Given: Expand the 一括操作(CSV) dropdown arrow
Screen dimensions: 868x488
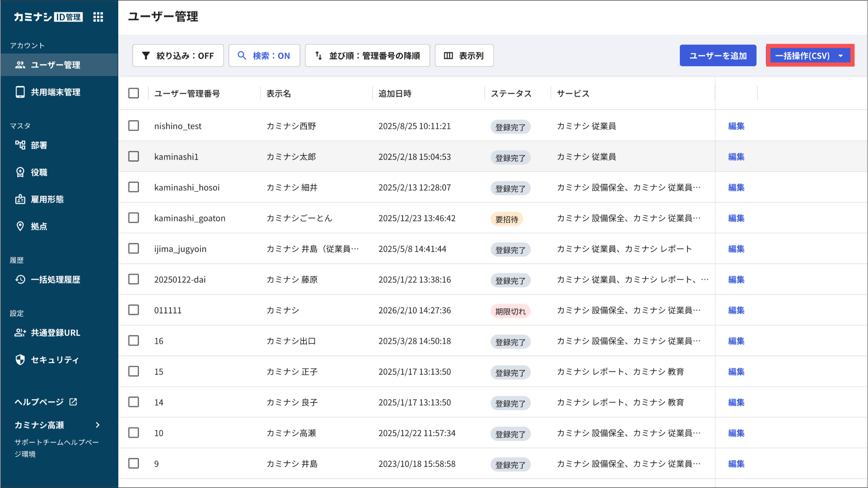Looking at the screenshot, I should click(x=841, y=56).
